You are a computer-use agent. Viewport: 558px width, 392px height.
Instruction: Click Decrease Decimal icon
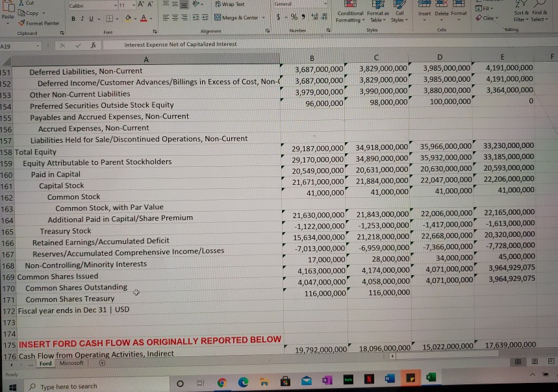pos(324,17)
